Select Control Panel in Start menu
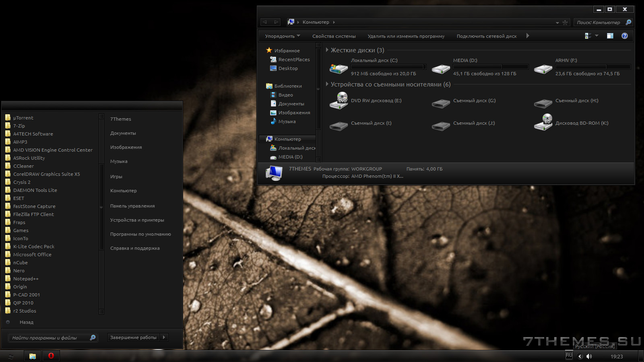The width and height of the screenshot is (644, 362). [132, 206]
